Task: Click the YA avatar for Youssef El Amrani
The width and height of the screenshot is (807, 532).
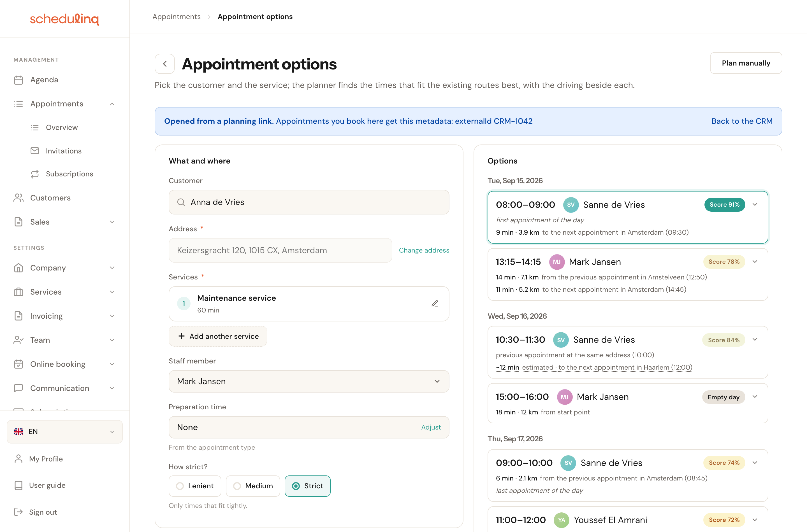Action: point(561,520)
